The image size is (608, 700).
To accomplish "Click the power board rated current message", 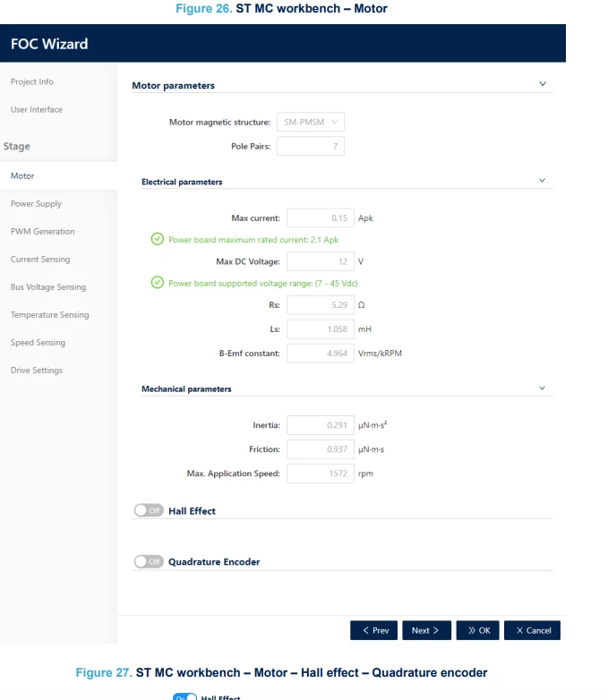I will coord(253,240).
